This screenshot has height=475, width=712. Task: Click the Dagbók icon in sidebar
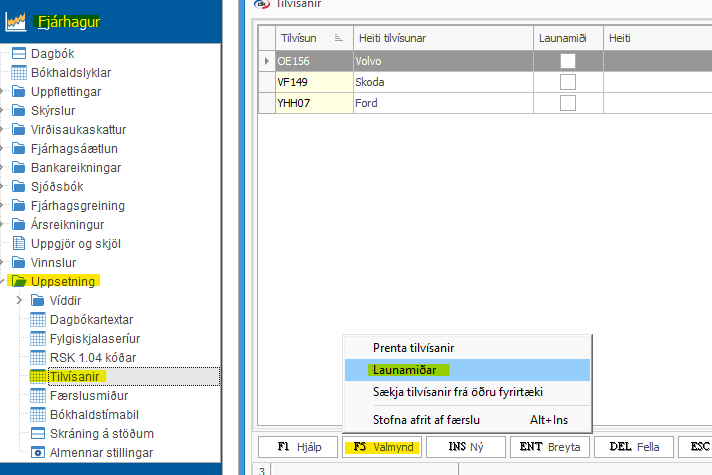19,54
